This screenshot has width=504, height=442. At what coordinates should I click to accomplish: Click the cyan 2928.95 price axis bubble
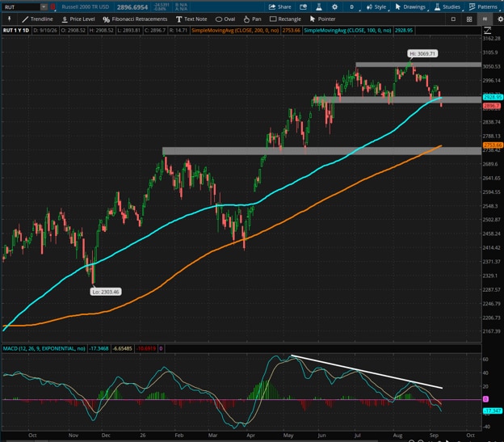[493, 97]
